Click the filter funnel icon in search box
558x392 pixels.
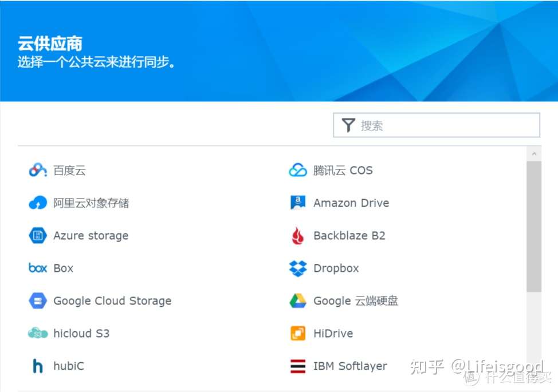click(348, 125)
